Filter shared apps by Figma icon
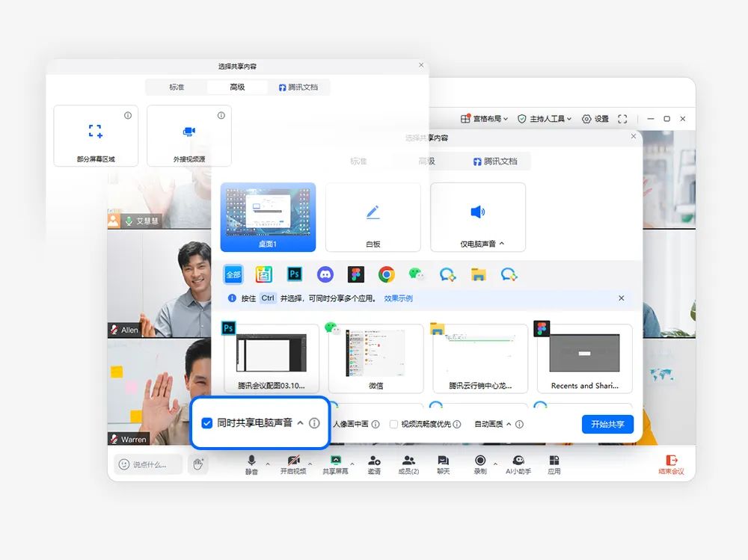The height and width of the screenshot is (560, 748). pos(356,274)
